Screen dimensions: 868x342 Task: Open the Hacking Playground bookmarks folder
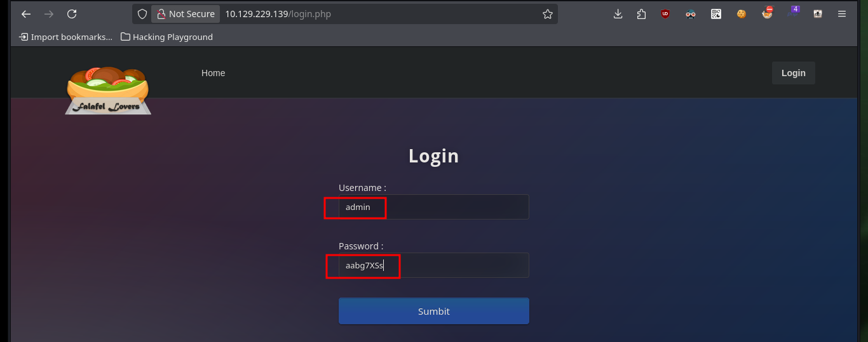166,37
